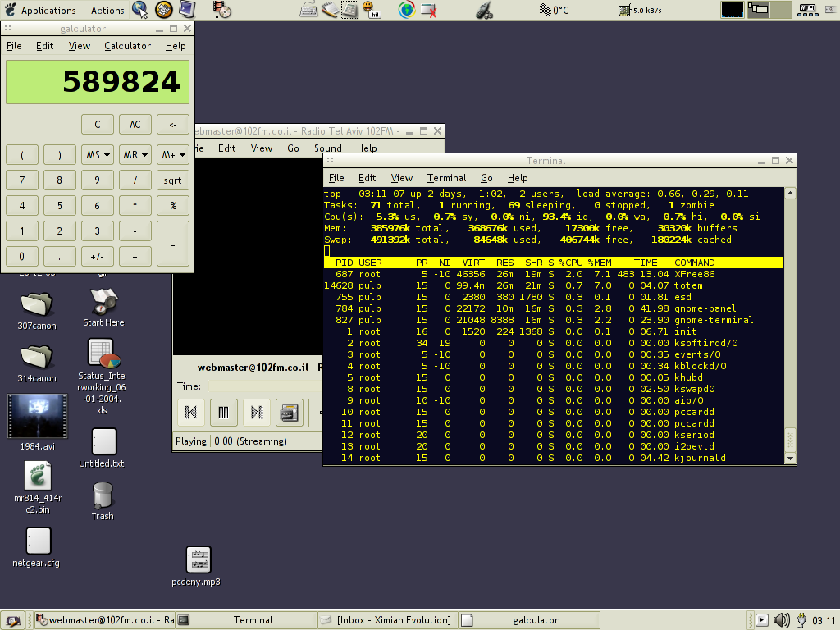
Task: Expand the MR memory recall dropdown
Action: (x=135, y=154)
